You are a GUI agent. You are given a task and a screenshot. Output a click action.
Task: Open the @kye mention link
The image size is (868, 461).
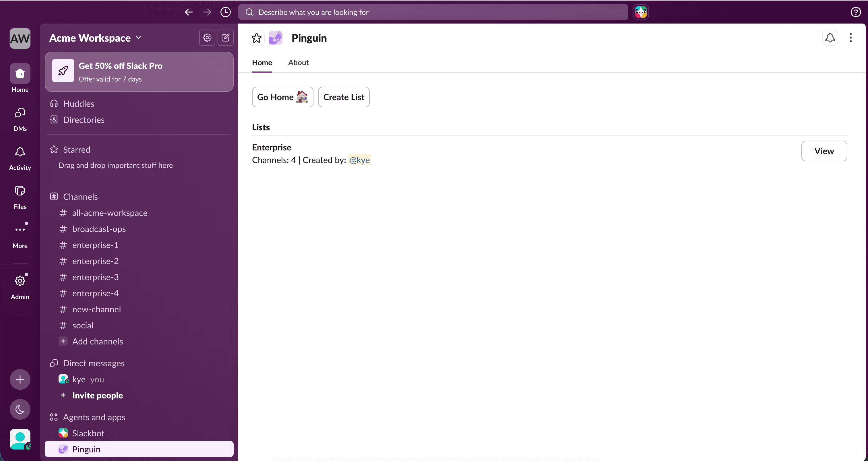[360, 160]
